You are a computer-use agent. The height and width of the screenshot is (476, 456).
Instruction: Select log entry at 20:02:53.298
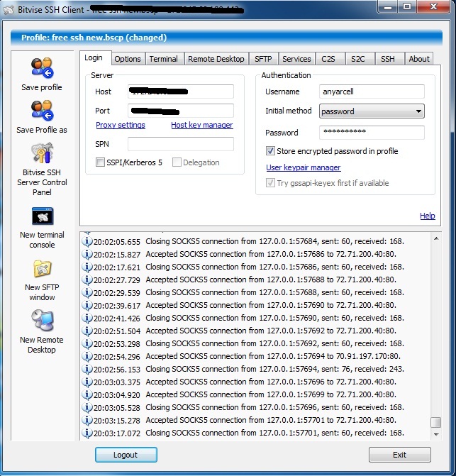pos(243,343)
